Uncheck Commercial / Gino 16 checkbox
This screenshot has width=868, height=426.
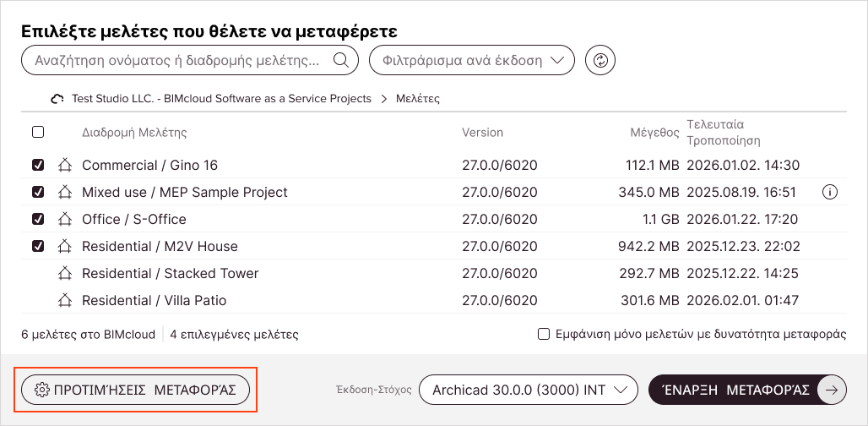pos(38,165)
